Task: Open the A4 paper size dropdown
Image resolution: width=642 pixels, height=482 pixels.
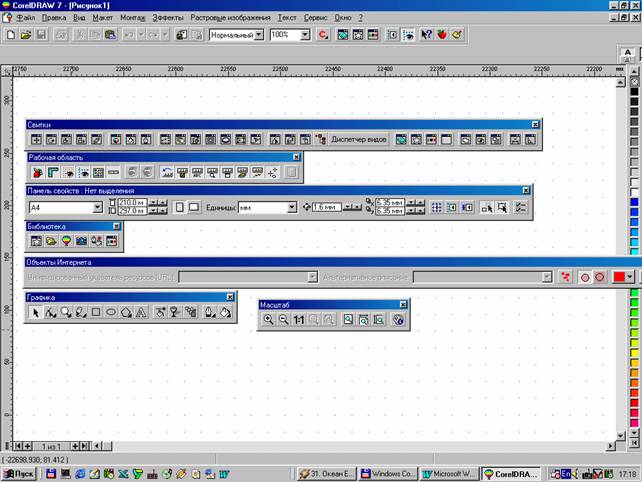Action: (x=97, y=208)
